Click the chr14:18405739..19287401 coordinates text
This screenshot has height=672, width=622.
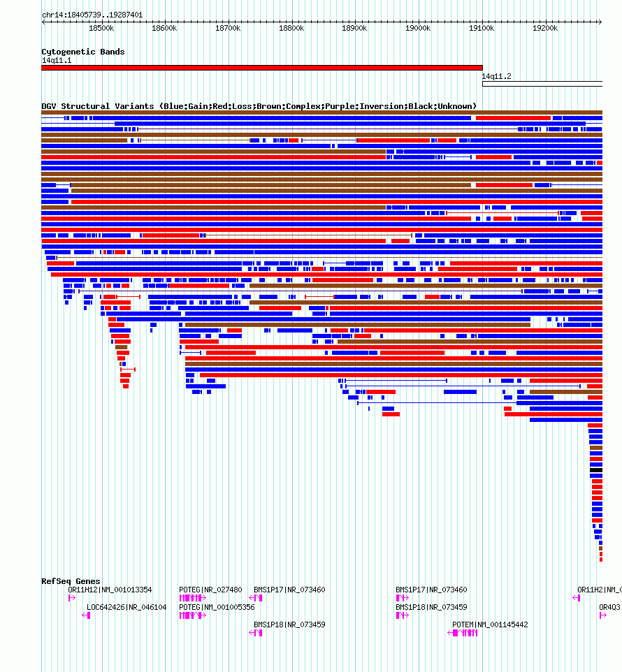[x=92, y=15]
